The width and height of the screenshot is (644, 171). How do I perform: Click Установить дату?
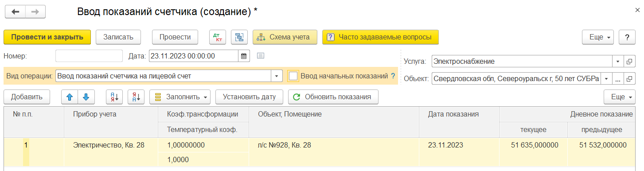click(250, 97)
